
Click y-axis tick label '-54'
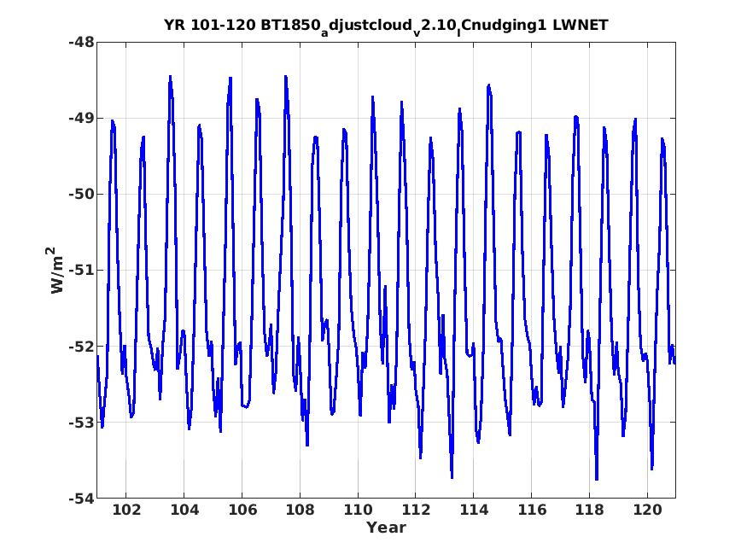[x=81, y=498]
